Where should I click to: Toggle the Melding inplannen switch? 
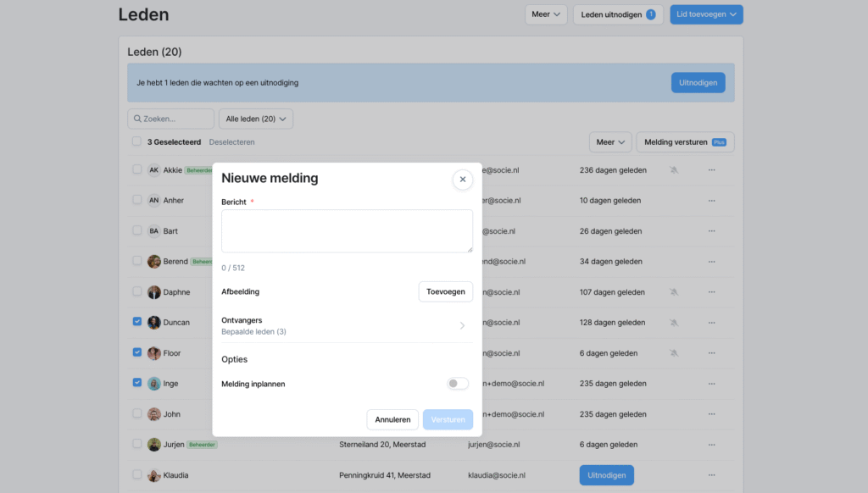(x=458, y=384)
